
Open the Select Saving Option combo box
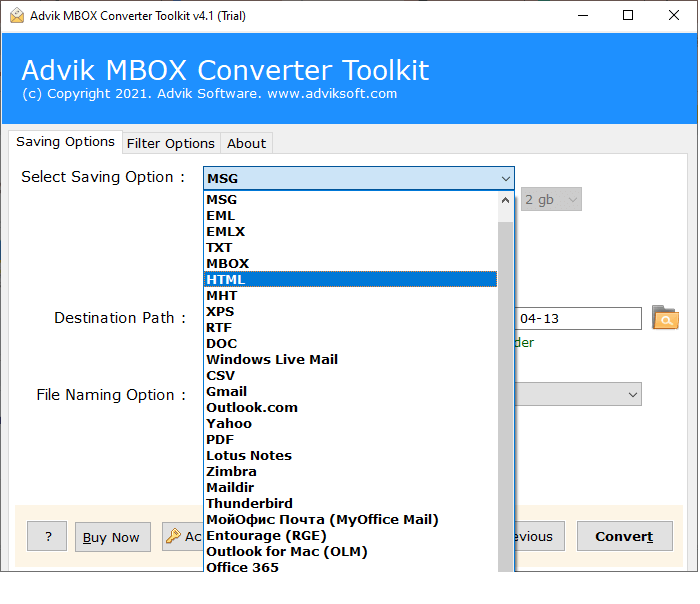(358, 179)
